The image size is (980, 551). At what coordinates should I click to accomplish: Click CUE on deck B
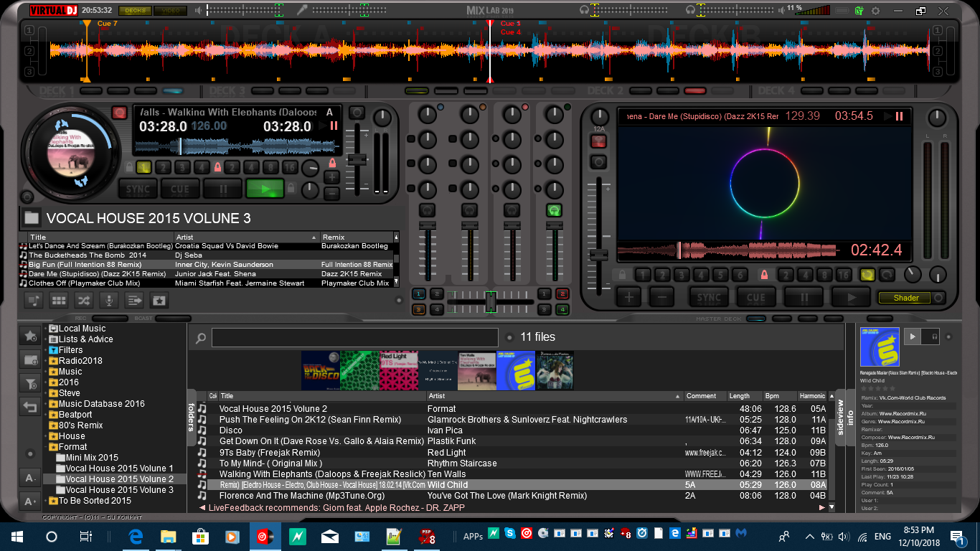[756, 297]
